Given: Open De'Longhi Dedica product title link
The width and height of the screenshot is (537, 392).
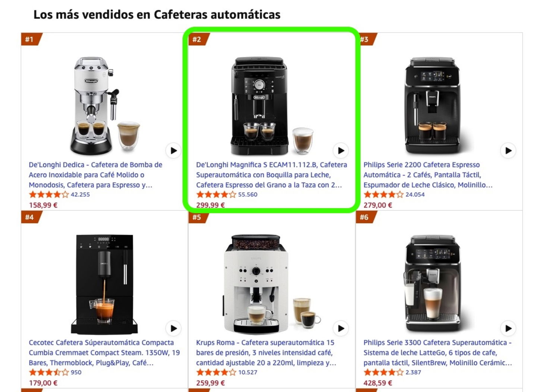Looking at the screenshot, I should 95,175.
